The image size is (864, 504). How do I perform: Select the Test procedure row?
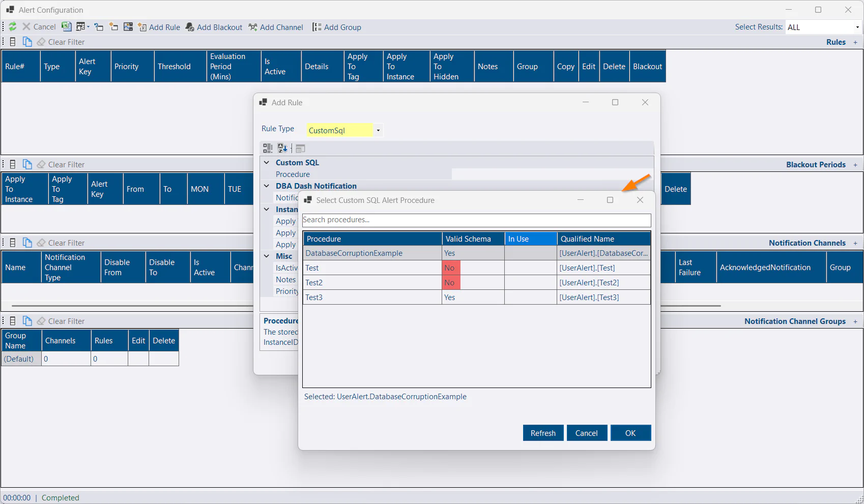click(x=477, y=268)
